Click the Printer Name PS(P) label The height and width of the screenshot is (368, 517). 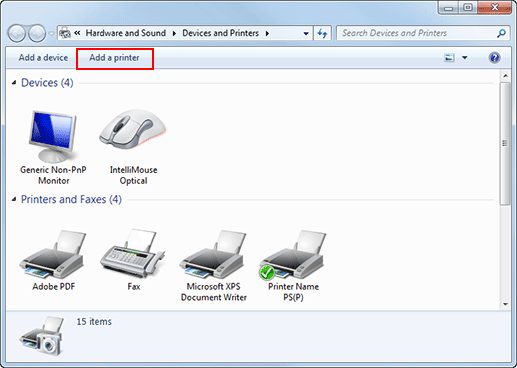click(293, 292)
